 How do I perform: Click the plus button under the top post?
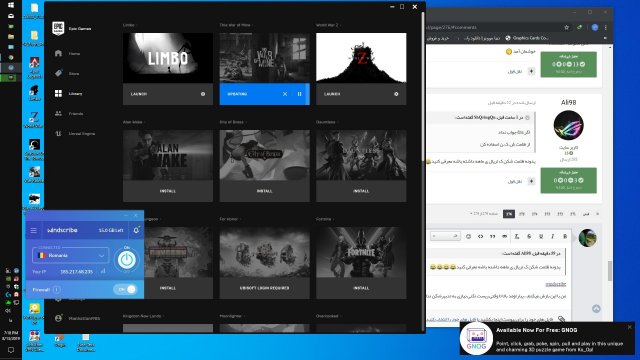pos(531,71)
